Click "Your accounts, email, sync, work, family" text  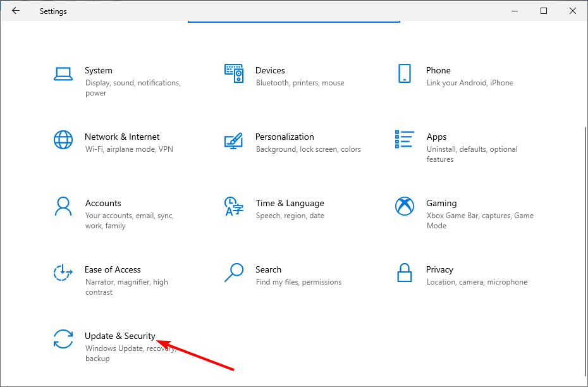point(130,221)
